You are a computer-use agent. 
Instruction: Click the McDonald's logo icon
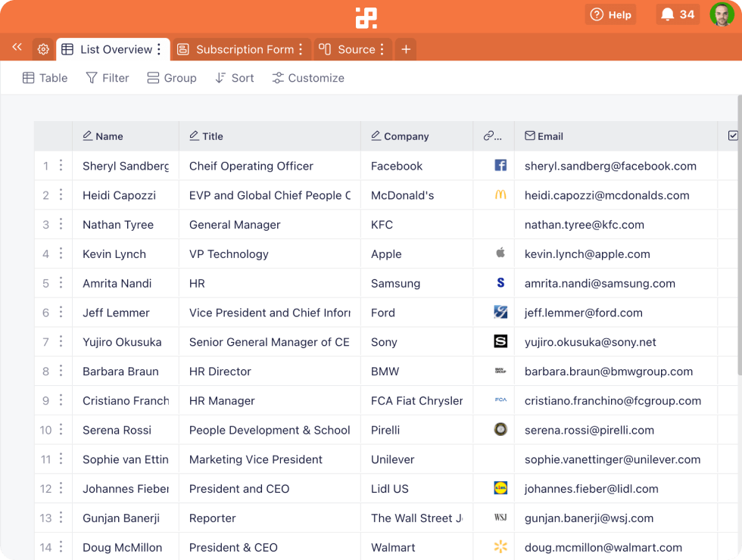(x=500, y=194)
